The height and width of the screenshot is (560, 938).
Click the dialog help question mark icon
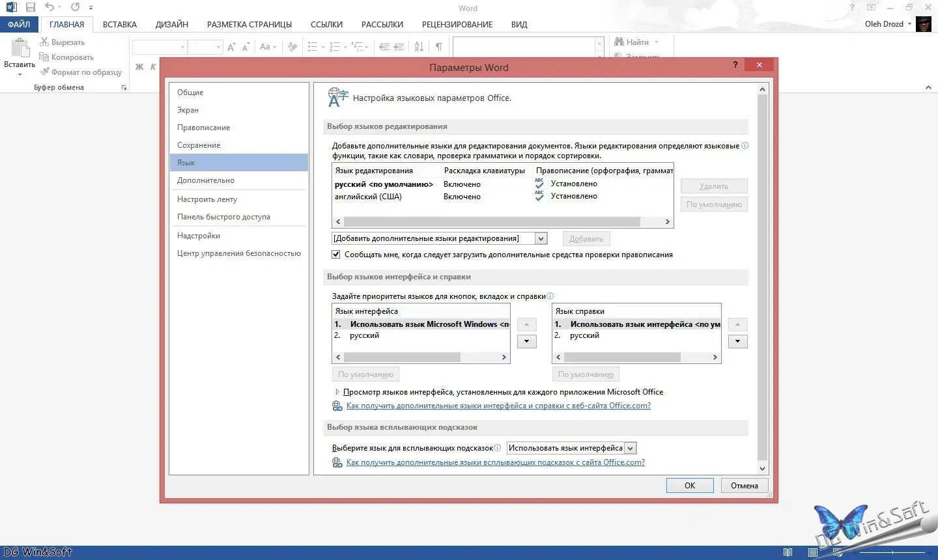point(735,64)
